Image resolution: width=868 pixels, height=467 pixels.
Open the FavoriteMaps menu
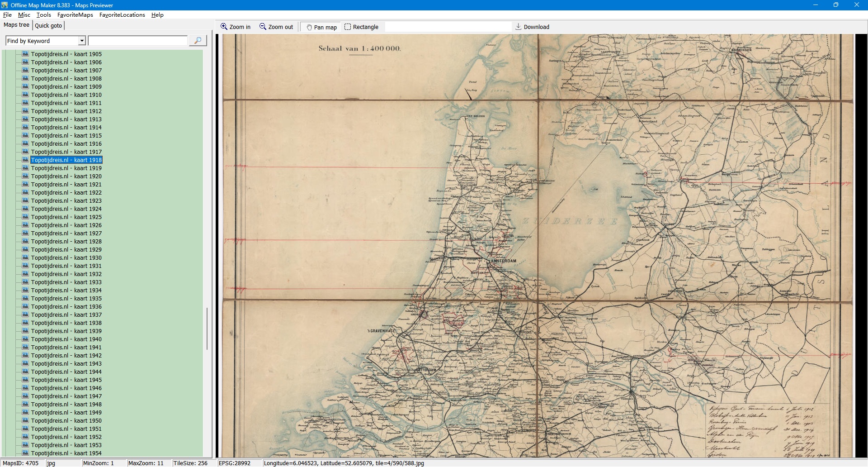(x=75, y=15)
